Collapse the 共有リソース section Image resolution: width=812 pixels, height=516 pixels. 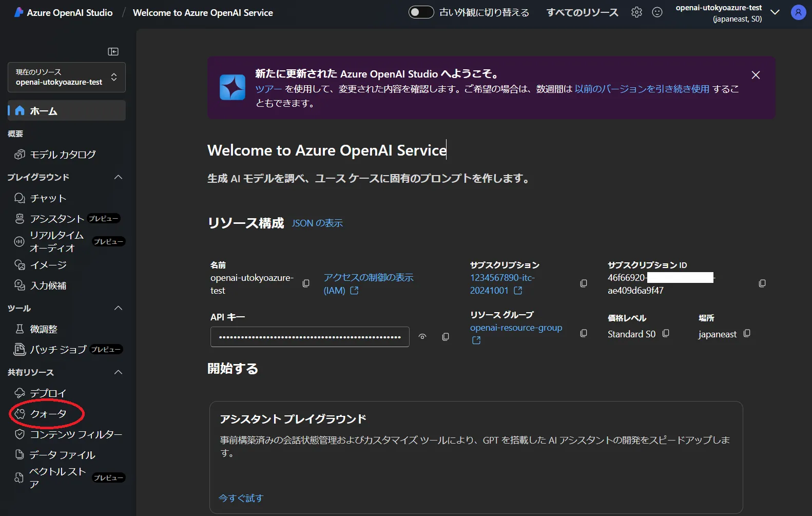(118, 372)
